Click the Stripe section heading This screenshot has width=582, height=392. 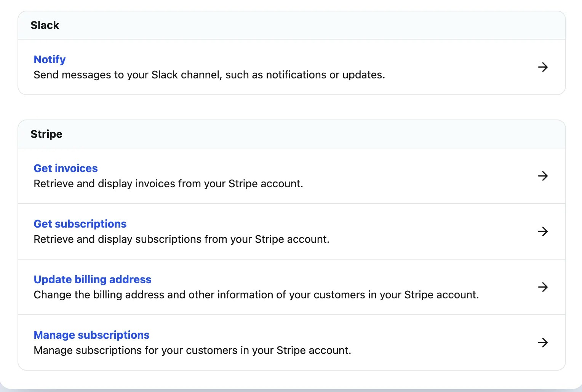click(x=46, y=134)
